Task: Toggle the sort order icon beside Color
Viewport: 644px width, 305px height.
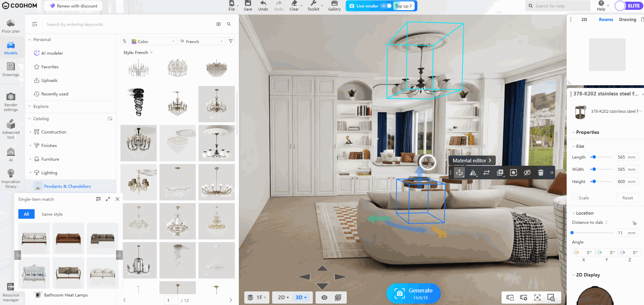Action: tap(125, 41)
